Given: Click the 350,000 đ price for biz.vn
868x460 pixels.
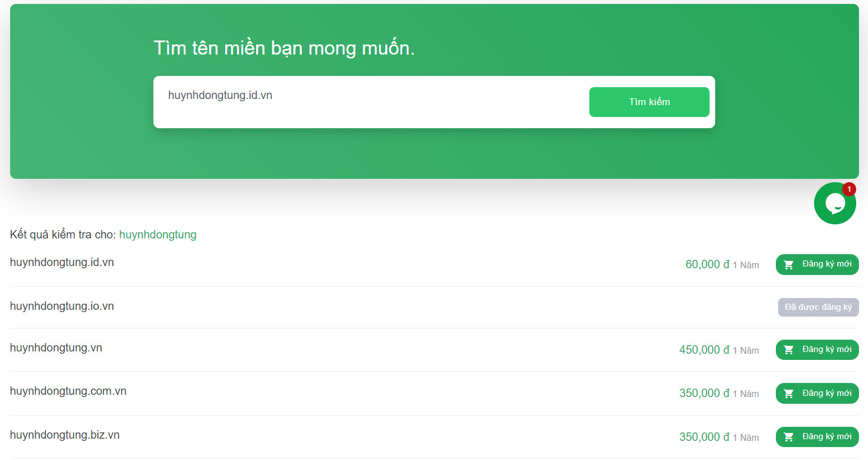Looking at the screenshot, I should 705,437.
